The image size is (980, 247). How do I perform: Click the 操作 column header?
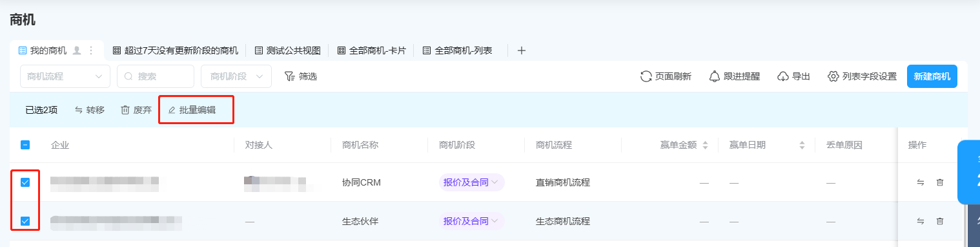click(917, 145)
